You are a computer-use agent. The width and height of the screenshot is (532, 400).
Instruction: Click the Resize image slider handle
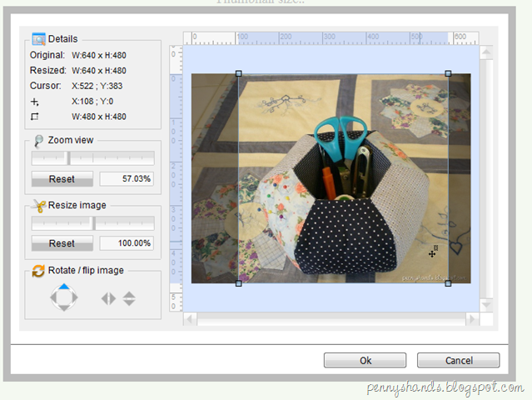[x=94, y=223]
